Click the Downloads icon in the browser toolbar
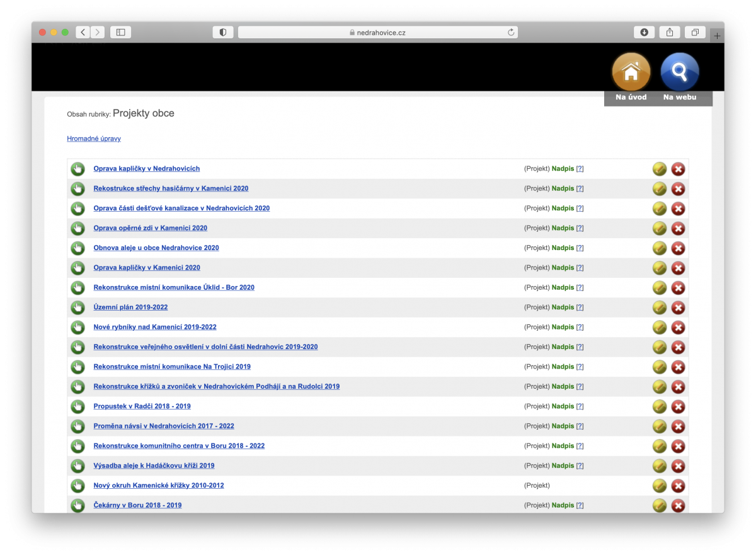 pos(644,31)
